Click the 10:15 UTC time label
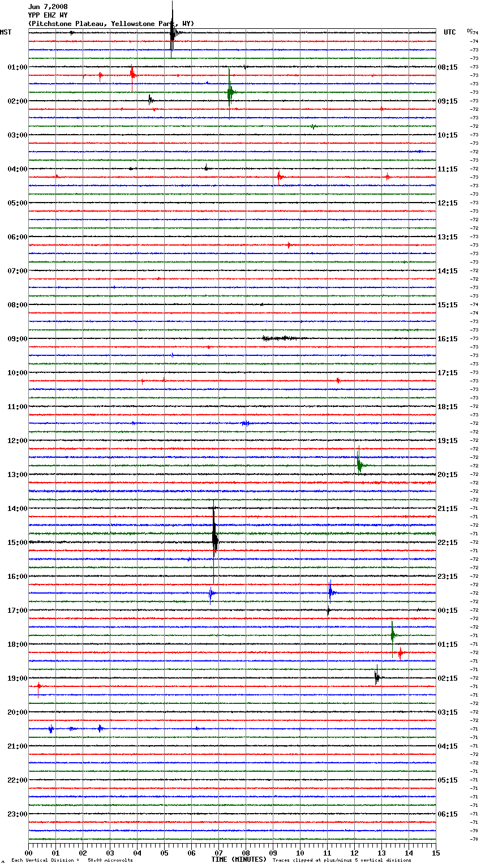This screenshot has width=481, height=868. click(x=448, y=135)
